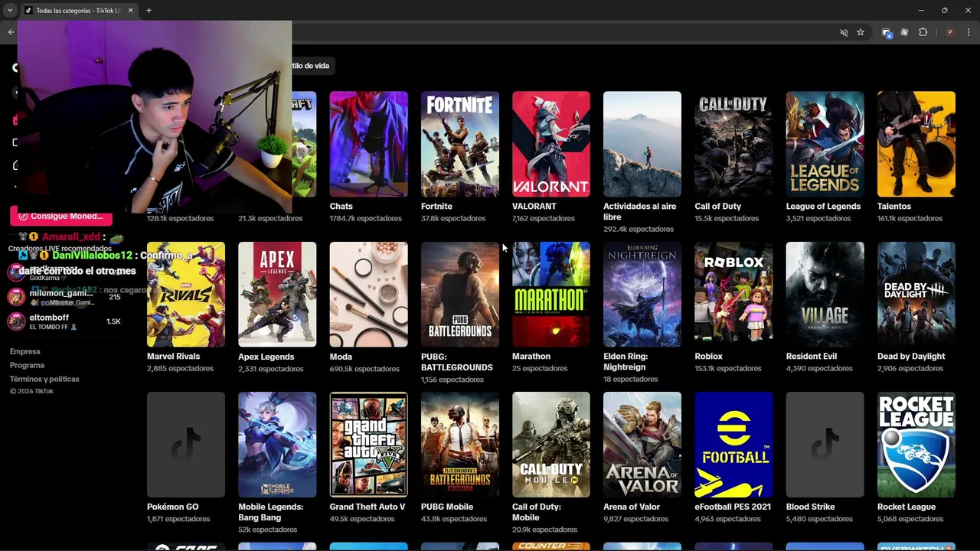Screen dimensions: 980x551
Task: Open the Pokémon GO placeholder thumbnail
Action: coord(185,445)
